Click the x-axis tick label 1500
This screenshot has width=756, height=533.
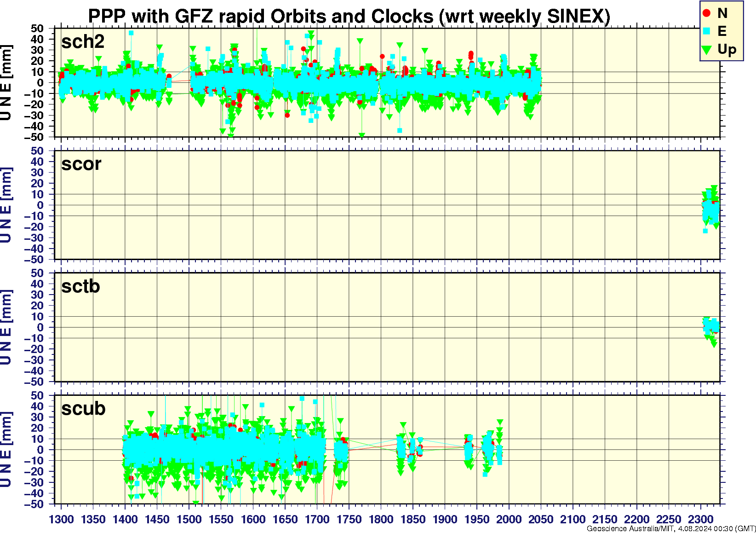(x=189, y=520)
